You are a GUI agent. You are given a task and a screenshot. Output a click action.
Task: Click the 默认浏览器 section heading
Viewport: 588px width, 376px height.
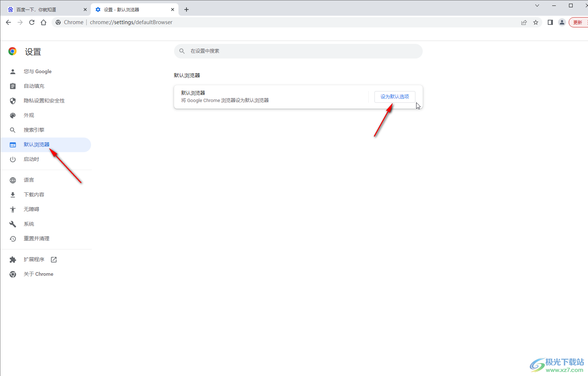187,75
